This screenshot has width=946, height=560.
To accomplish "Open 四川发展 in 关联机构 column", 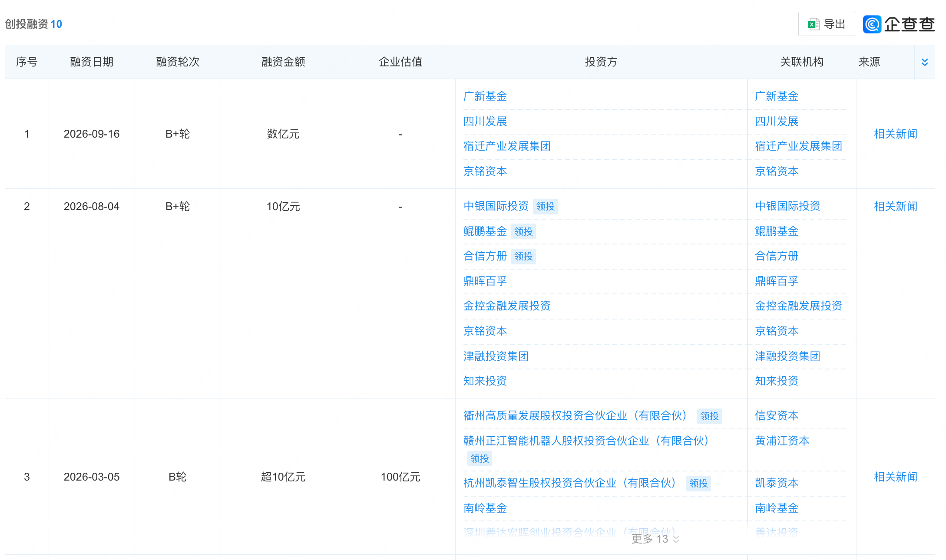I will pyautogui.click(x=776, y=121).
